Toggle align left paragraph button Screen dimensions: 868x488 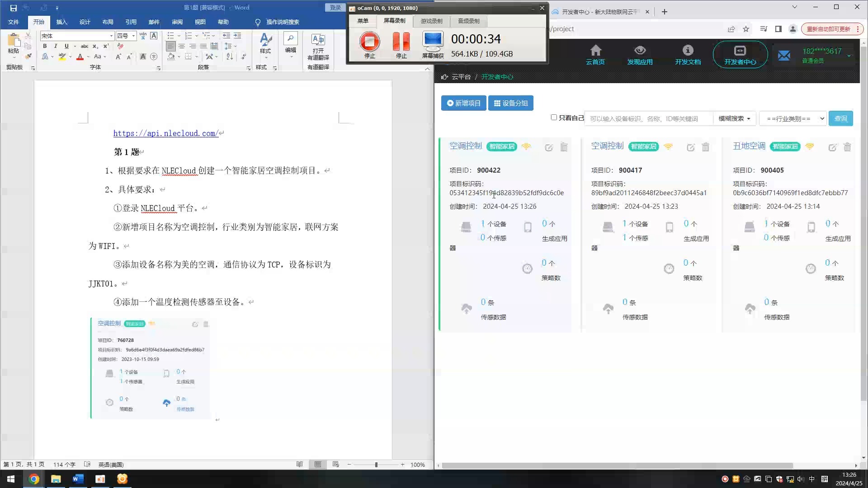tap(170, 46)
